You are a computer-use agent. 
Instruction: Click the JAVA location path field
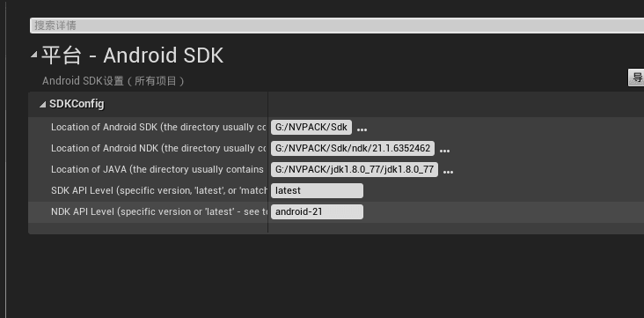pos(355,169)
